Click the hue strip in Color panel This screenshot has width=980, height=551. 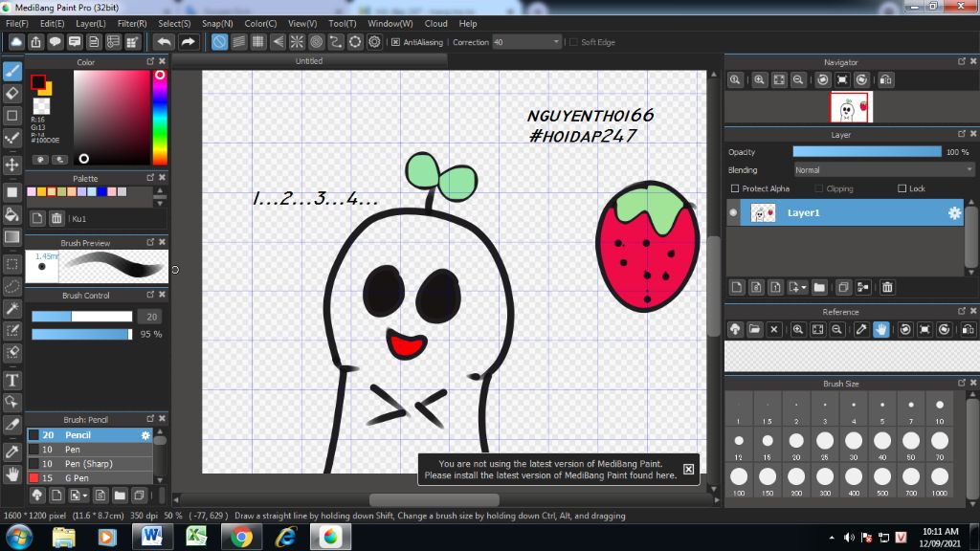point(160,118)
